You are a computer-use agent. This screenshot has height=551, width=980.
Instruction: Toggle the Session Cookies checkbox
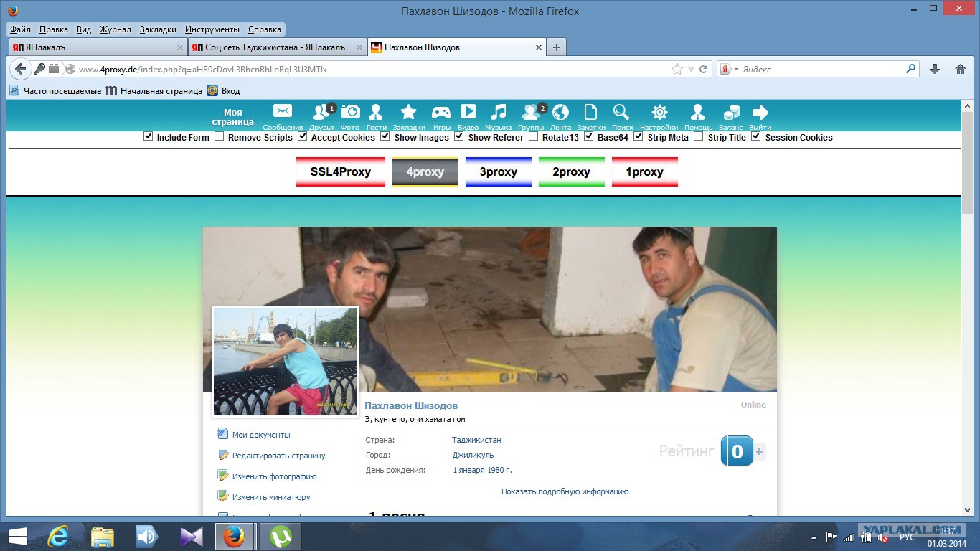tap(756, 136)
